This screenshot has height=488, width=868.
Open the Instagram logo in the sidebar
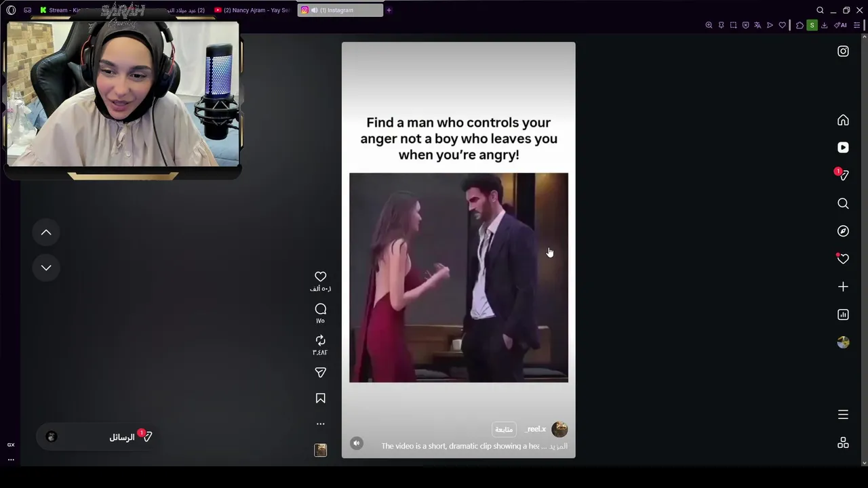[x=843, y=52]
